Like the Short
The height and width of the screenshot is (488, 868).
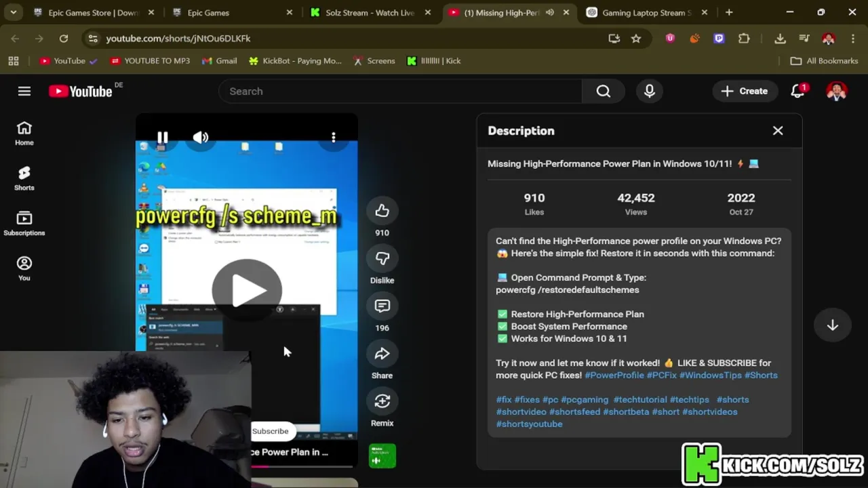click(382, 211)
